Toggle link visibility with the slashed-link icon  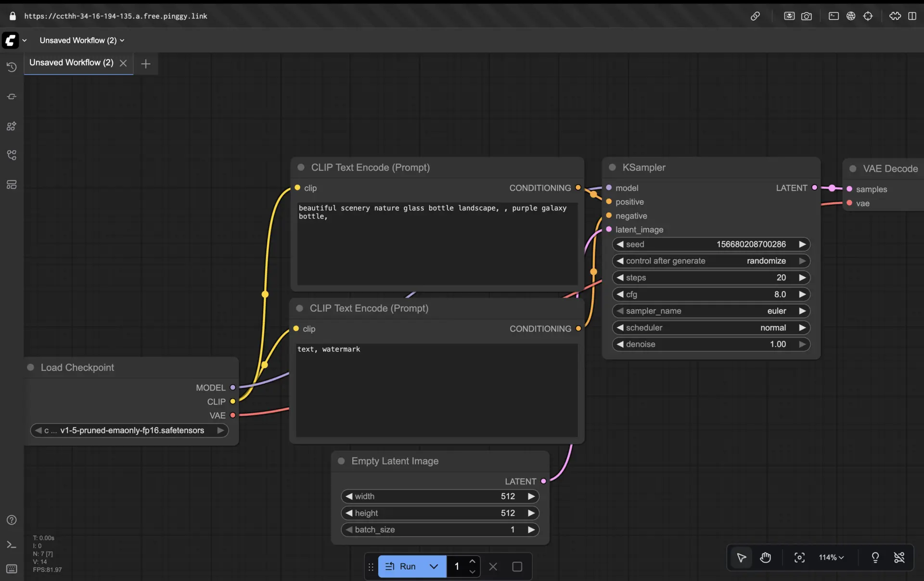[899, 558]
